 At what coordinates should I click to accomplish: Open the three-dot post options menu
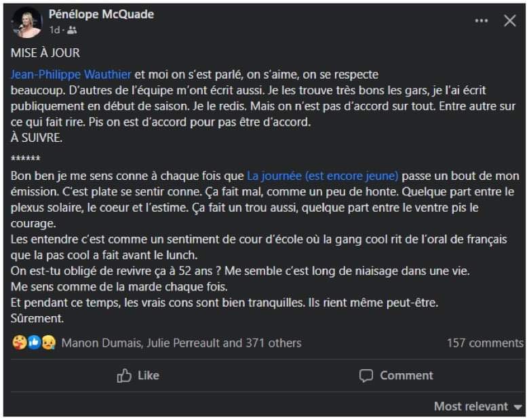[481, 21]
